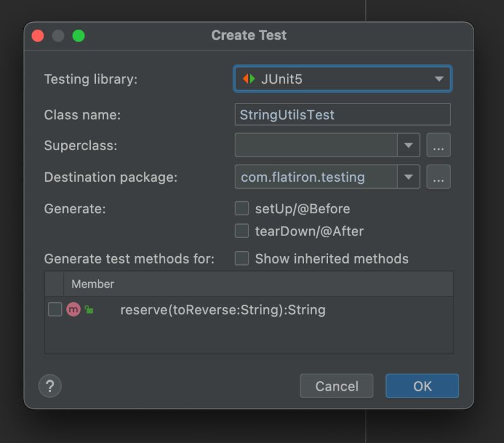Toggle Show inherited methods checkbox

click(x=242, y=259)
